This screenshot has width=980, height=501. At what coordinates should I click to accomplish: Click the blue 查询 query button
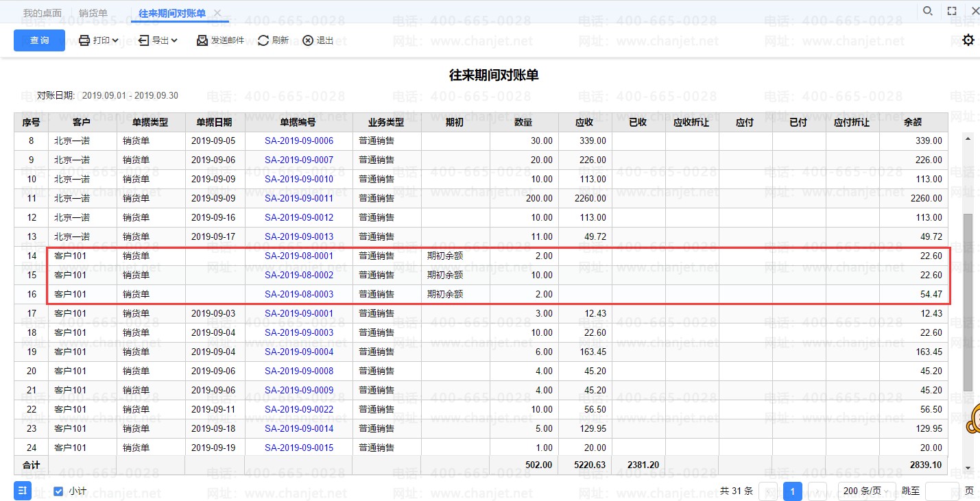39,40
